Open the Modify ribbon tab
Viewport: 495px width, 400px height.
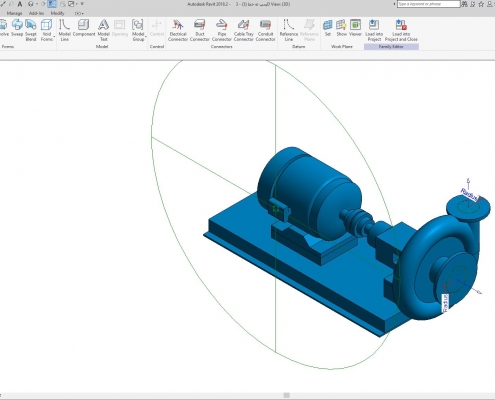57,13
